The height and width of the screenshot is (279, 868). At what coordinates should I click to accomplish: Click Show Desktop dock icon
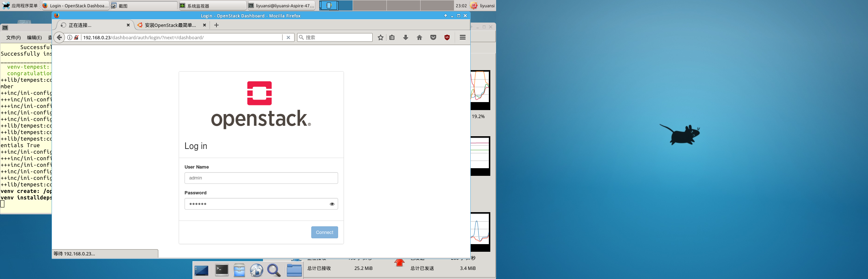click(202, 271)
